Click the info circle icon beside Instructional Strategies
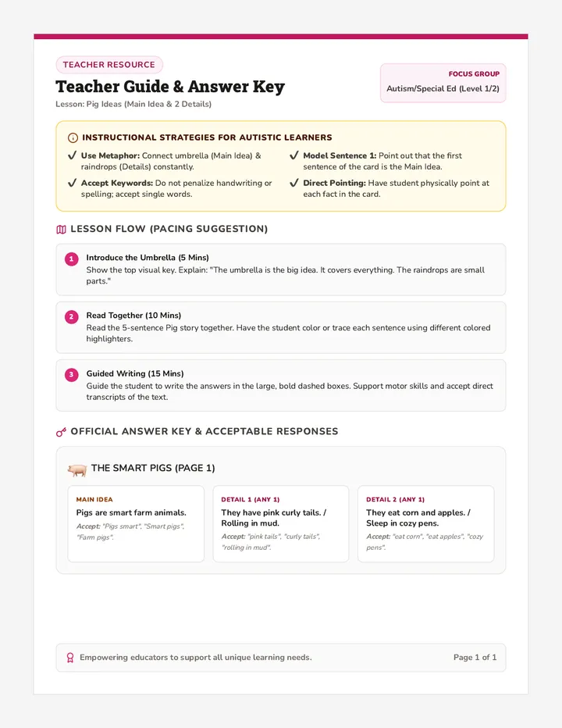 [73, 137]
